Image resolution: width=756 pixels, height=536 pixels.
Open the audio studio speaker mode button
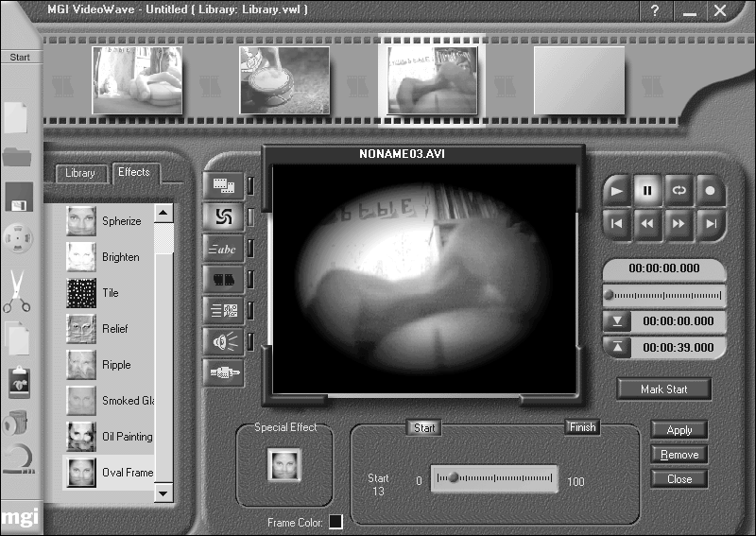click(x=223, y=341)
